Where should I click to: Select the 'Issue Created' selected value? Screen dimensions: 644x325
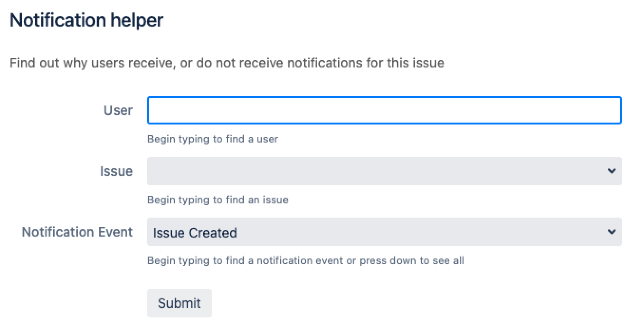195,233
